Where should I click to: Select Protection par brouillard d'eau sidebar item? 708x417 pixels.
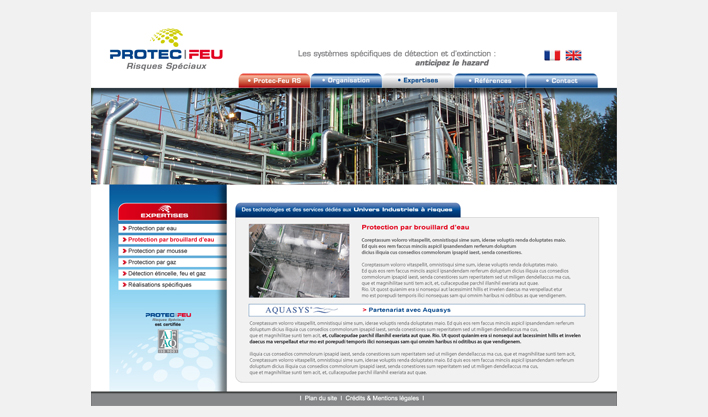click(171, 240)
